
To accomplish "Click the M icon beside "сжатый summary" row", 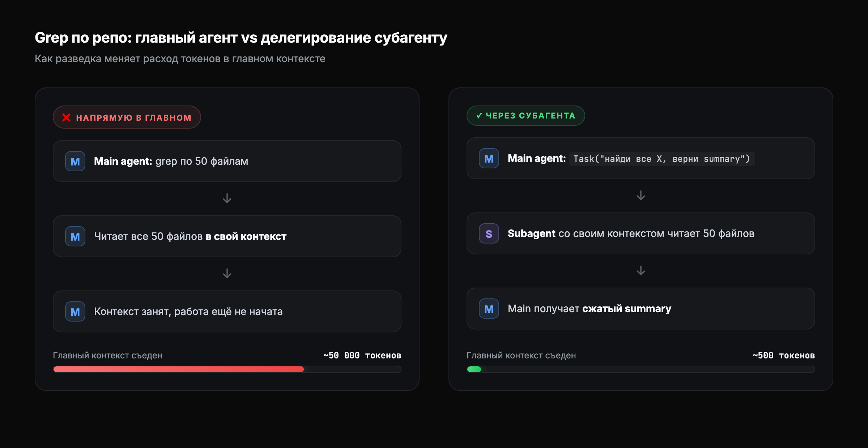I will [x=489, y=309].
